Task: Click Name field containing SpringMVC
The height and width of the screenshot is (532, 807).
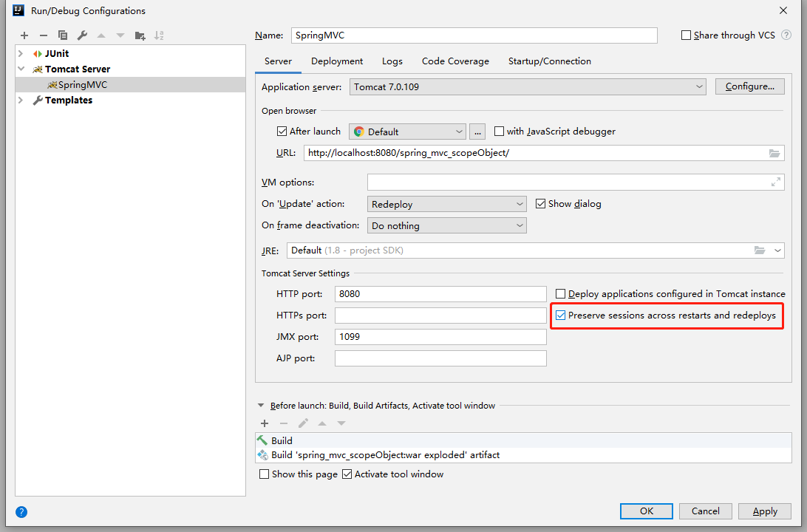Action: pyautogui.click(x=474, y=35)
